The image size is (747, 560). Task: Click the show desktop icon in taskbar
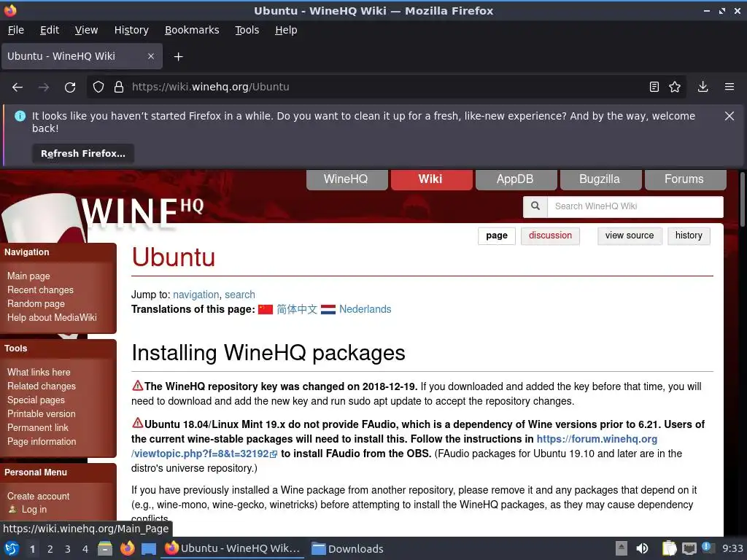coord(149,549)
